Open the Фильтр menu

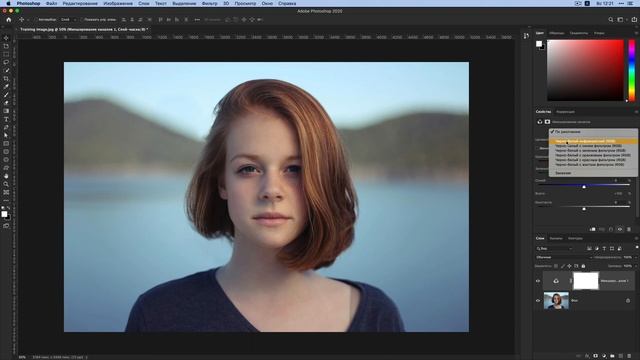[210, 3]
